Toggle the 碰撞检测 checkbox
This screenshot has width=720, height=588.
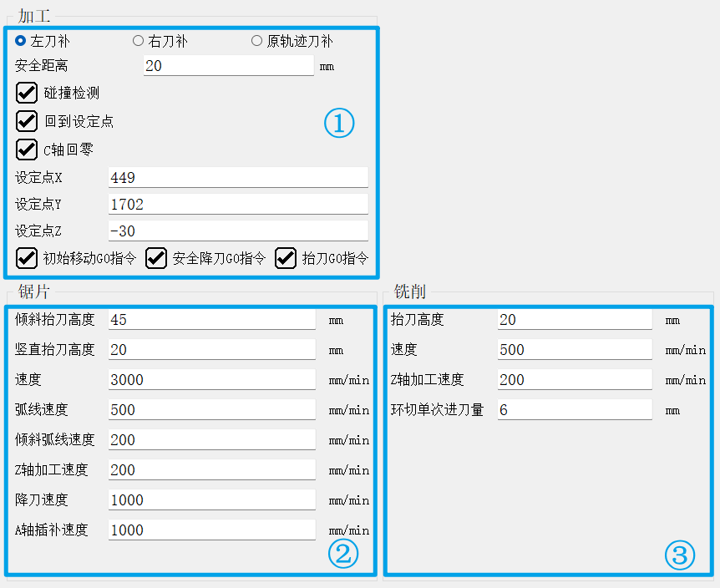(x=27, y=93)
